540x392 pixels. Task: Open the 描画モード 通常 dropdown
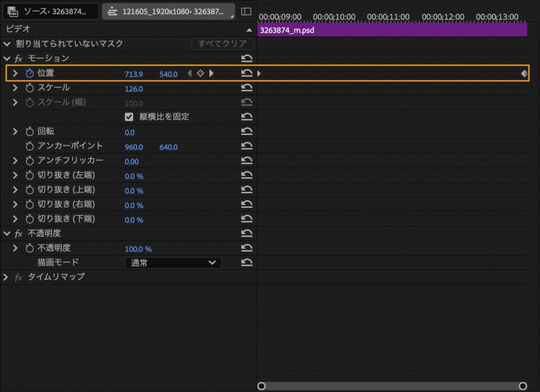point(173,263)
